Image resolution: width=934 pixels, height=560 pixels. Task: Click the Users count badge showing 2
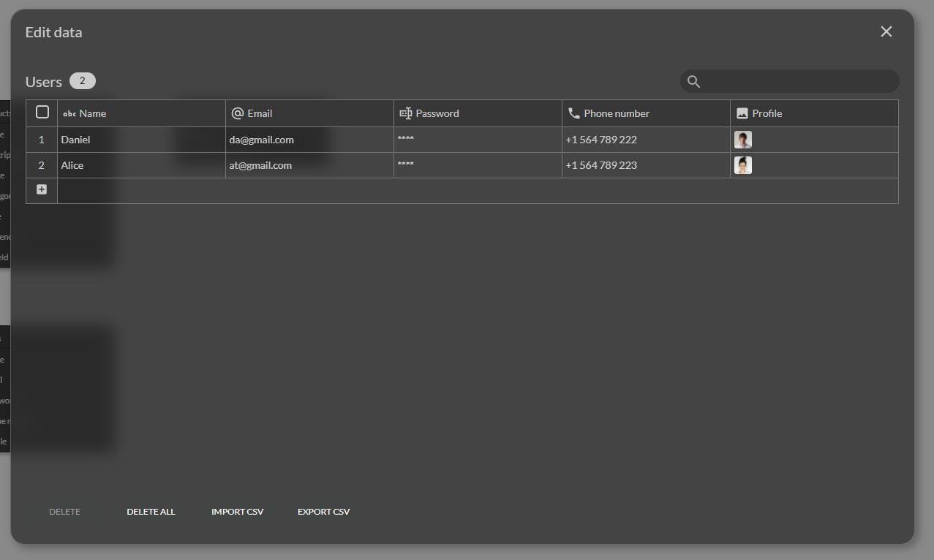(83, 81)
